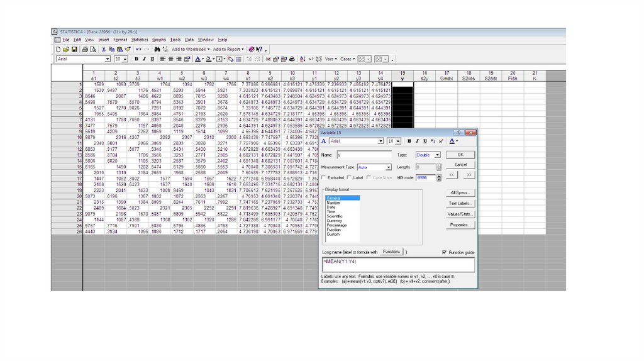Image resolution: width=644 pixels, height=361 pixels.
Task: Open the Graphs menu
Action: tap(159, 40)
